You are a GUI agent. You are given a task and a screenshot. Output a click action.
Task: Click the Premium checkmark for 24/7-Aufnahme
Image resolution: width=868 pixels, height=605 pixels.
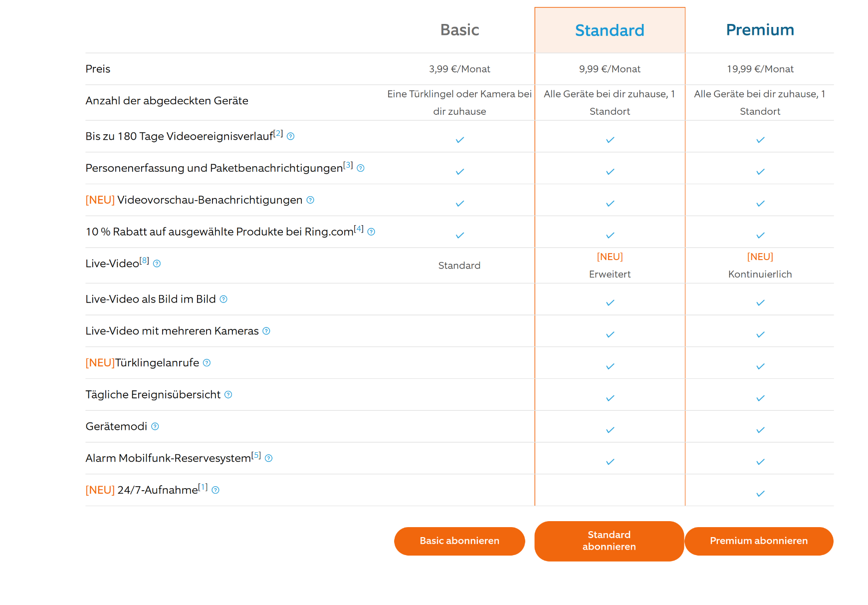pyautogui.click(x=760, y=494)
